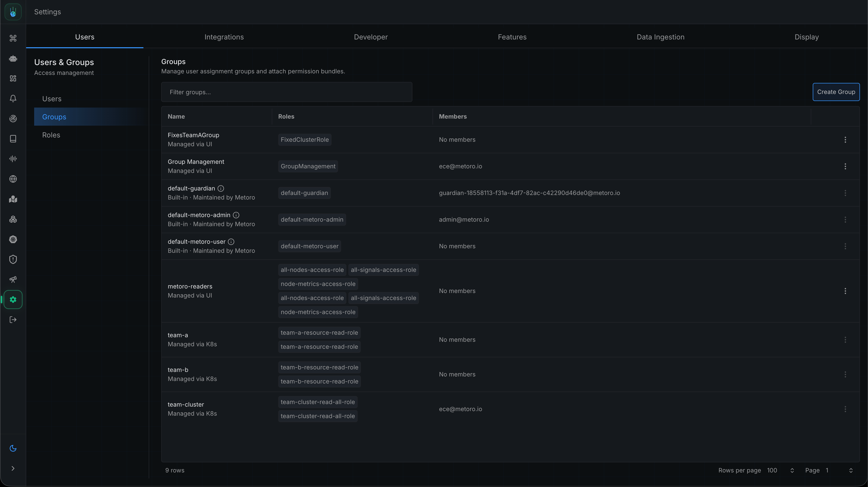Image resolution: width=868 pixels, height=487 pixels.
Task: Focus the Filter groups input field
Action: tap(286, 92)
